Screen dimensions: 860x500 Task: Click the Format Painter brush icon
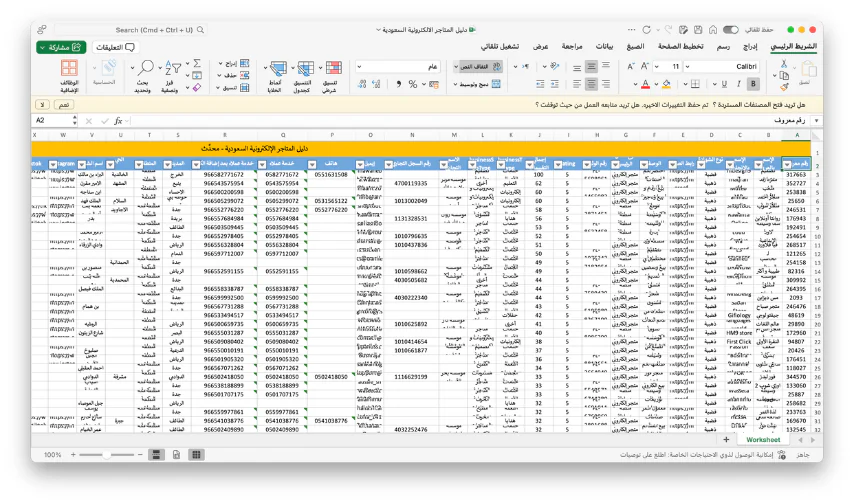tap(782, 88)
